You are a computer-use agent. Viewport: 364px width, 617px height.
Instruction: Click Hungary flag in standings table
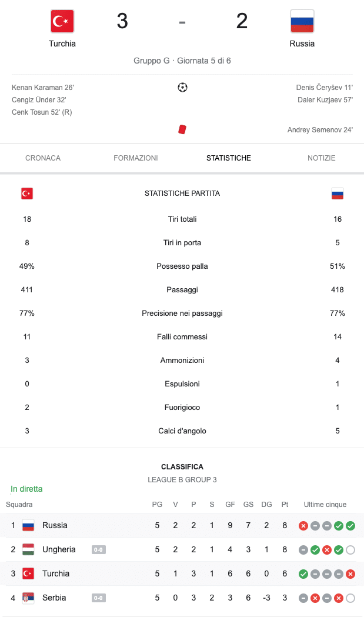point(28,549)
